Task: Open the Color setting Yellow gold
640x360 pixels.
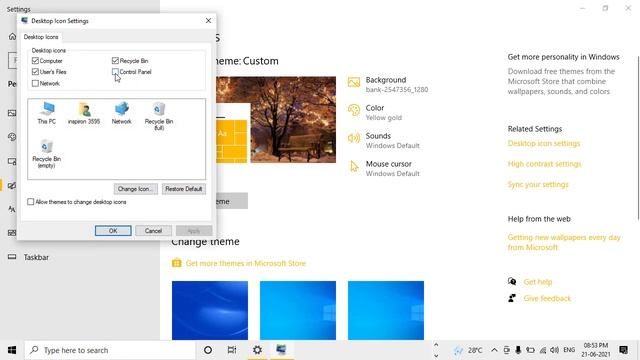Action: 375,112
